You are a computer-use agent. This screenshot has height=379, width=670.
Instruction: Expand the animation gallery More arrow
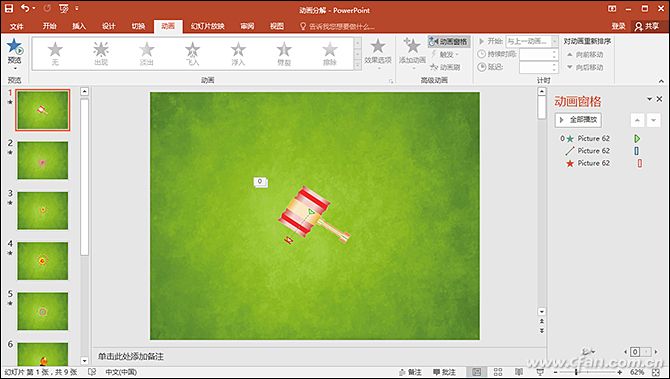[x=358, y=65]
